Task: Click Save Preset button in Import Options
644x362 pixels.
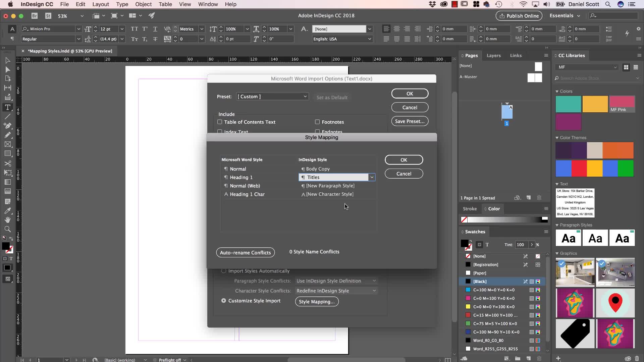Action: (x=410, y=121)
